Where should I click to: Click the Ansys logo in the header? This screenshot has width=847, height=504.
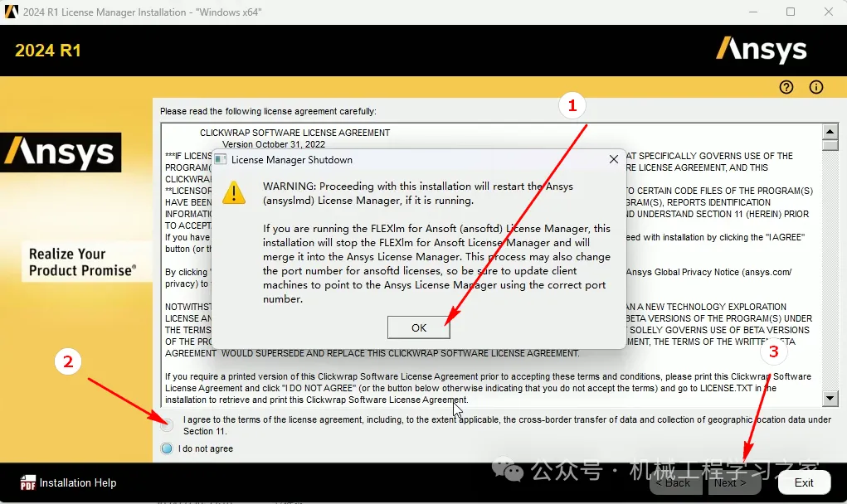[x=761, y=51]
